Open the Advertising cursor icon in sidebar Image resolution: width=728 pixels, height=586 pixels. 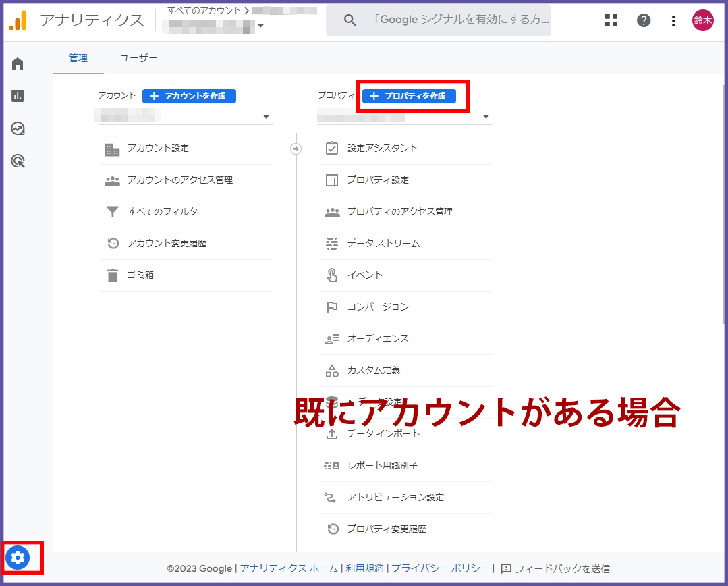tap(18, 161)
